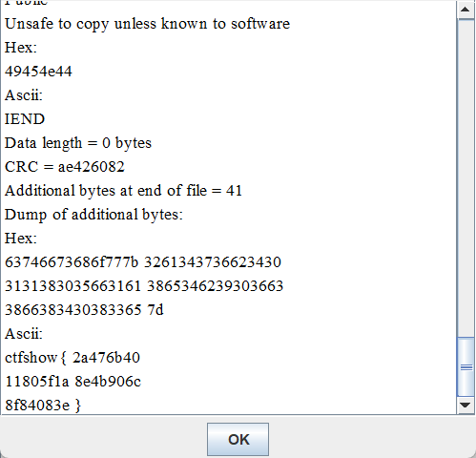The height and width of the screenshot is (458, 476).
Task: Click the 'Dump of additional bytes:' line
Action: 93,215
